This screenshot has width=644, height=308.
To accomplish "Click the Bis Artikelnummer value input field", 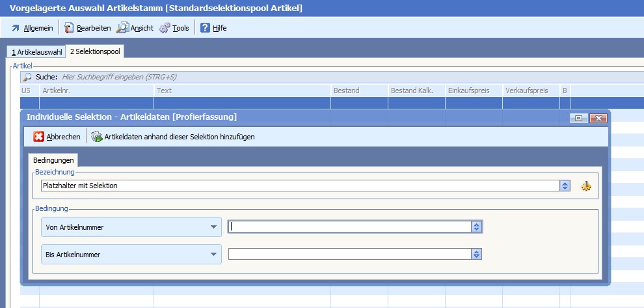I will pyautogui.click(x=349, y=254).
